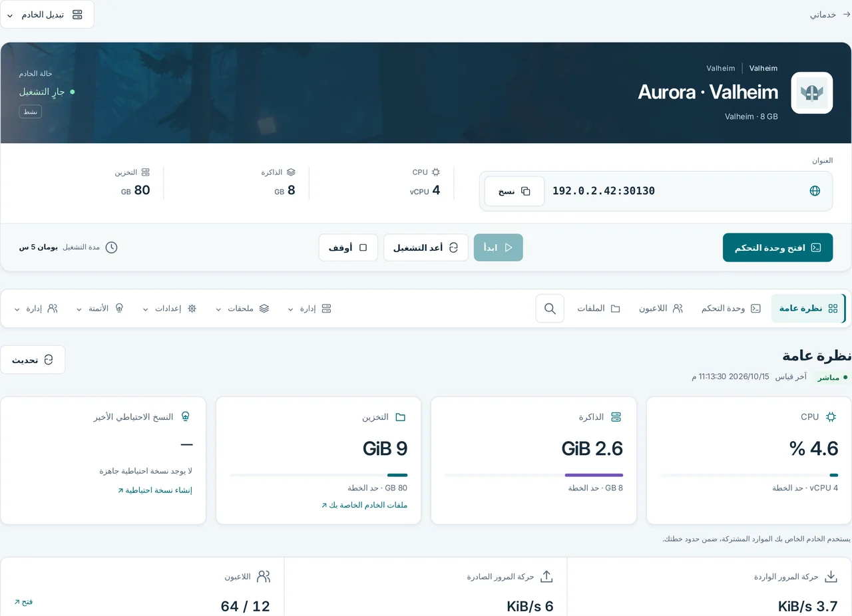Click the اللاعبون card people icon
The image size is (852, 616).
tap(264, 577)
